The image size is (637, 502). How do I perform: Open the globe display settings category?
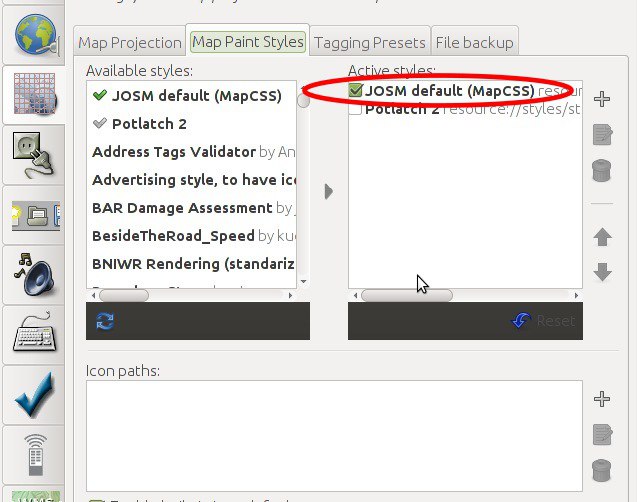tap(34, 33)
